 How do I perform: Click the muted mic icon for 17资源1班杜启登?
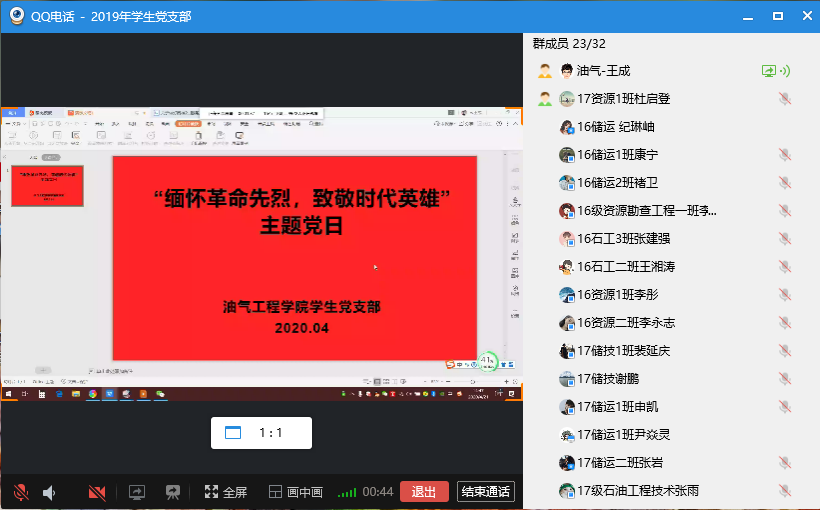[x=785, y=99]
